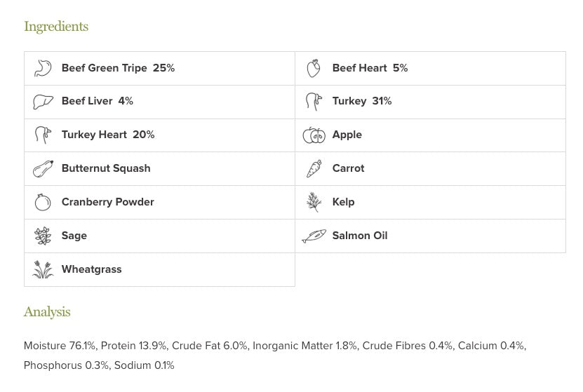Click the turkey icon next to Turkey 31%
This screenshot has width=583, height=392.
pos(314,102)
